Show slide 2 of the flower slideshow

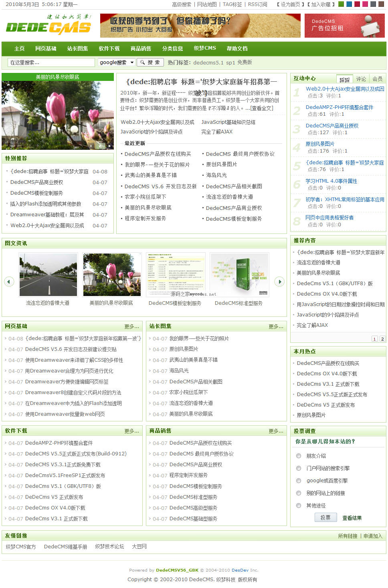tap(100, 146)
